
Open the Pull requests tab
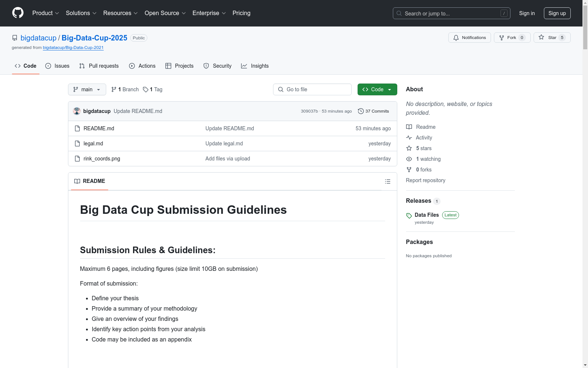(99, 66)
